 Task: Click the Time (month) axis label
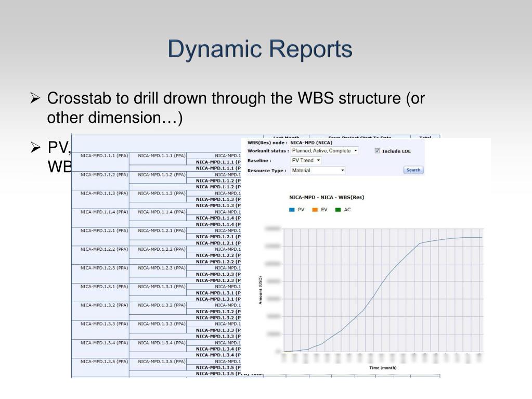[383, 368]
